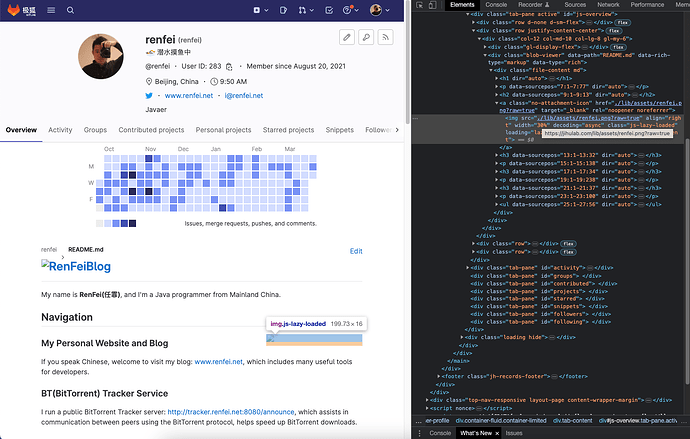Expand the row d-none d-sm-flex div
This screenshot has width=690, height=439.
tap(473, 22)
